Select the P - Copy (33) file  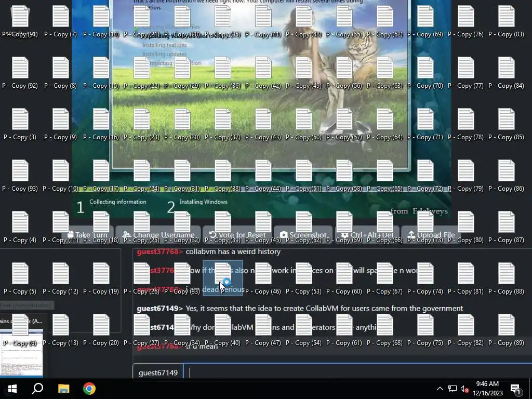click(x=182, y=279)
